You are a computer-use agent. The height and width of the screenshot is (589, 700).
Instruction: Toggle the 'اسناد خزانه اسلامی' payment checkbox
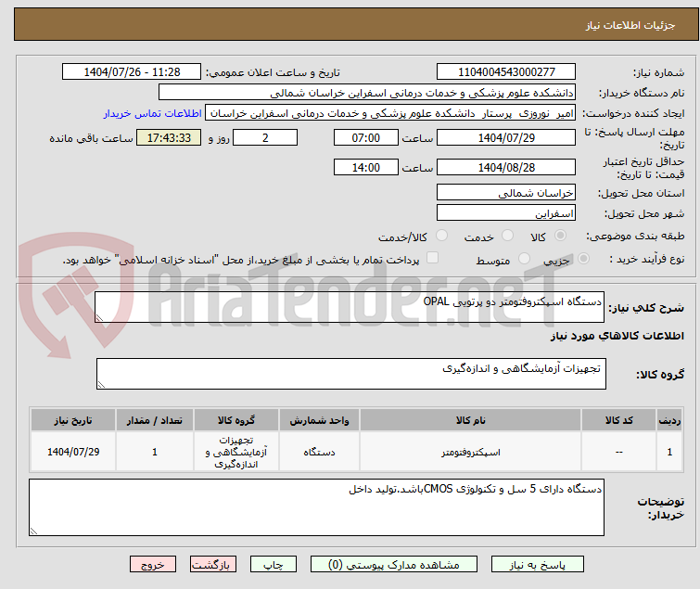pos(432,258)
